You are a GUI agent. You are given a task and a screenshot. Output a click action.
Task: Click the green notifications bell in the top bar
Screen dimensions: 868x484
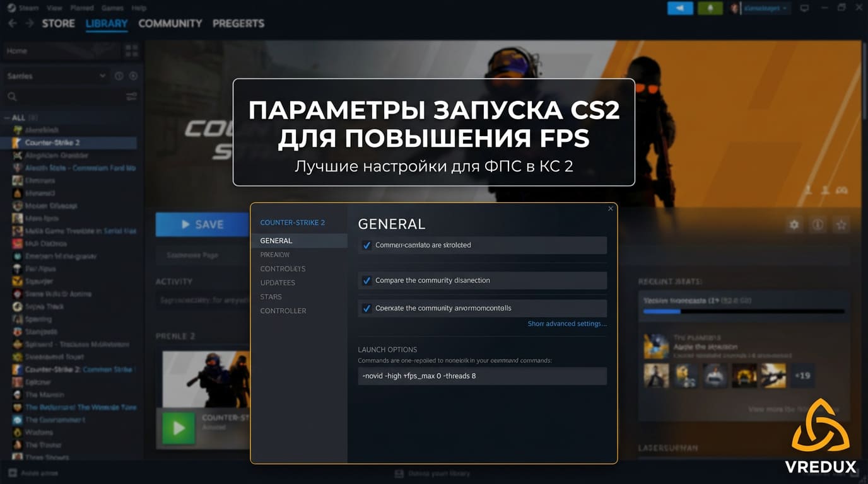click(710, 8)
